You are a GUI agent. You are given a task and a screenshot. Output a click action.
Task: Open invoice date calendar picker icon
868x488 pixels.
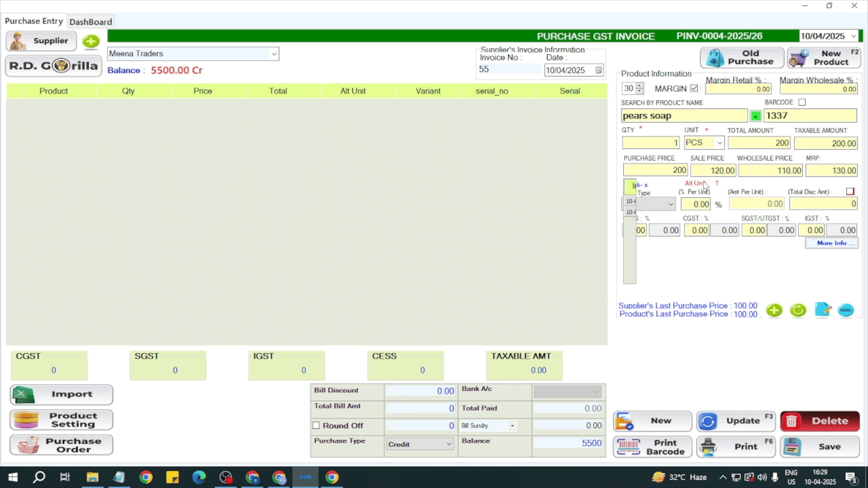[598, 70]
